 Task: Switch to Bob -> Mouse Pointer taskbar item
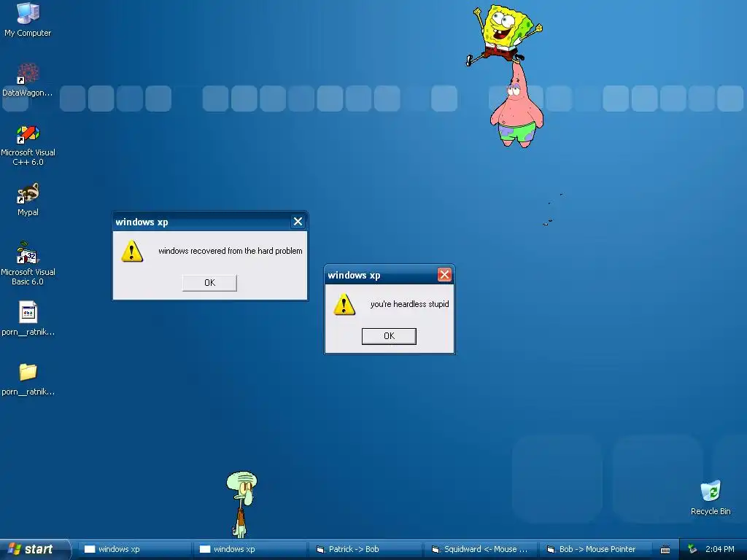tap(595, 549)
